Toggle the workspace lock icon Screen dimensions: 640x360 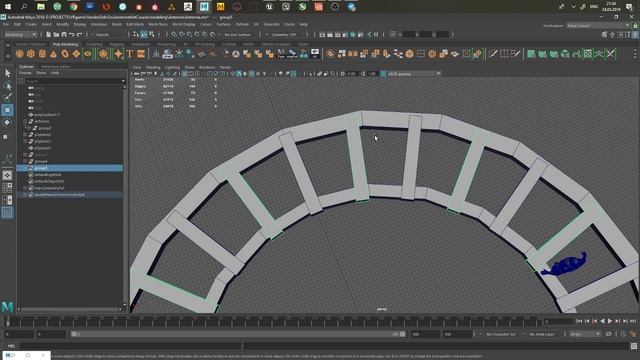click(x=635, y=25)
